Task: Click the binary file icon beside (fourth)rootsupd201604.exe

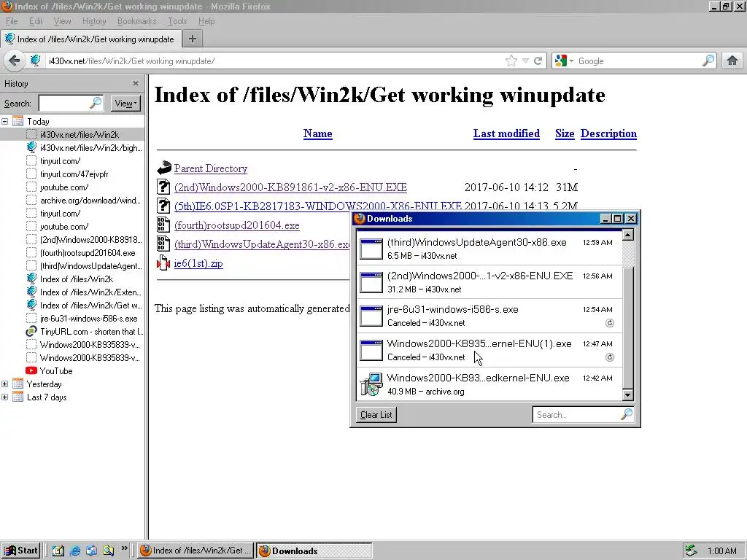Action: coord(163,225)
